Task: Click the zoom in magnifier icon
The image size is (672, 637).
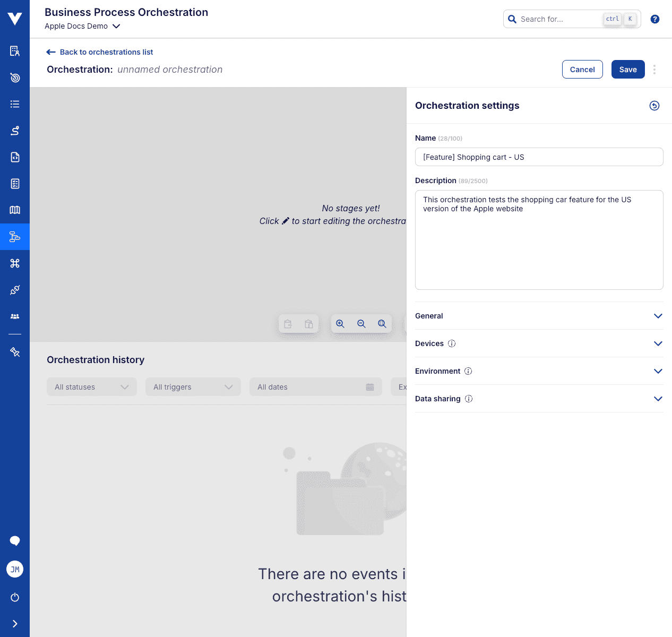Action: (x=340, y=324)
